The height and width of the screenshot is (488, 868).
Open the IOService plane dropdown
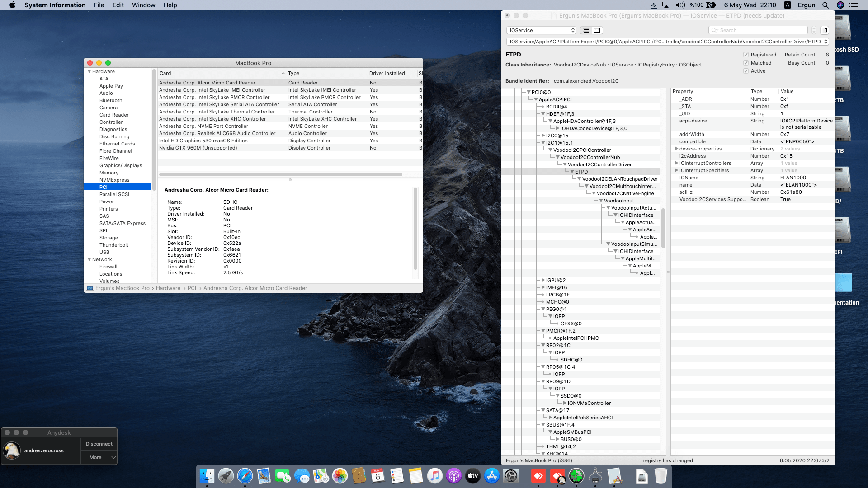(541, 30)
